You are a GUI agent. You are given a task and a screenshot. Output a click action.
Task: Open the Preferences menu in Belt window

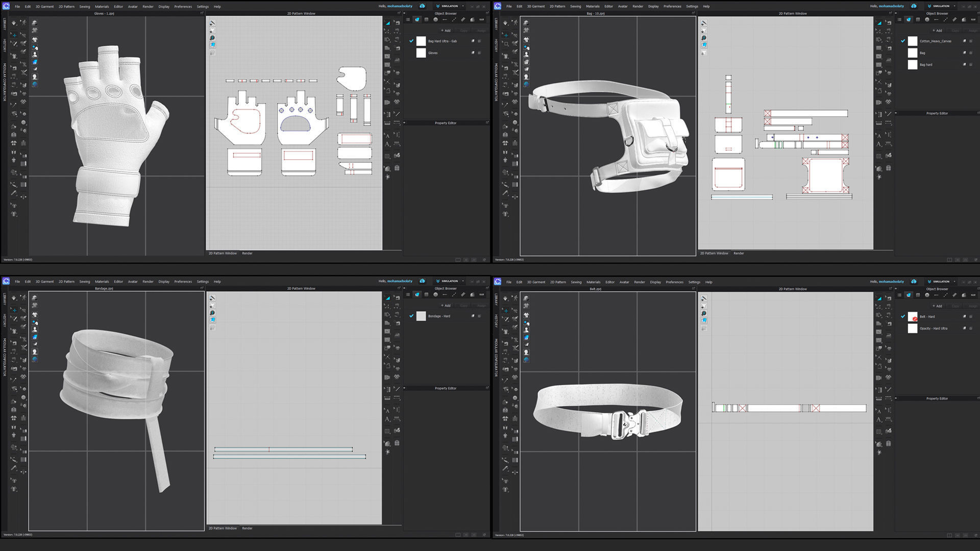(x=674, y=282)
